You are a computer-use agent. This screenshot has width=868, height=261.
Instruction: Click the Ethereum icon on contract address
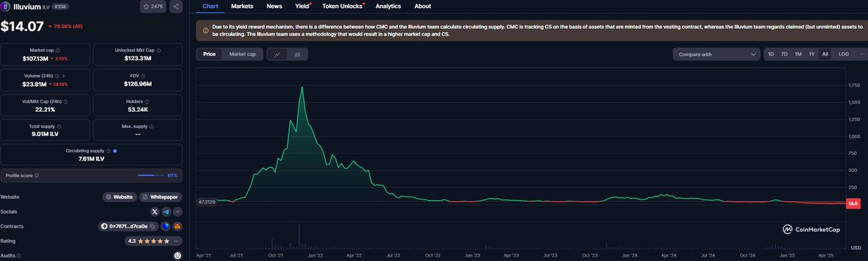(x=104, y=226)
